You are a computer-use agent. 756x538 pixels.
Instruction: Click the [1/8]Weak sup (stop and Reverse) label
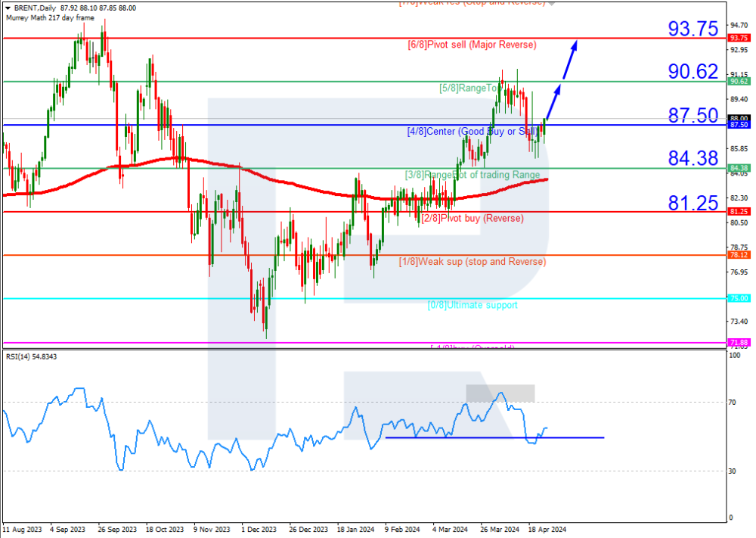472,262
